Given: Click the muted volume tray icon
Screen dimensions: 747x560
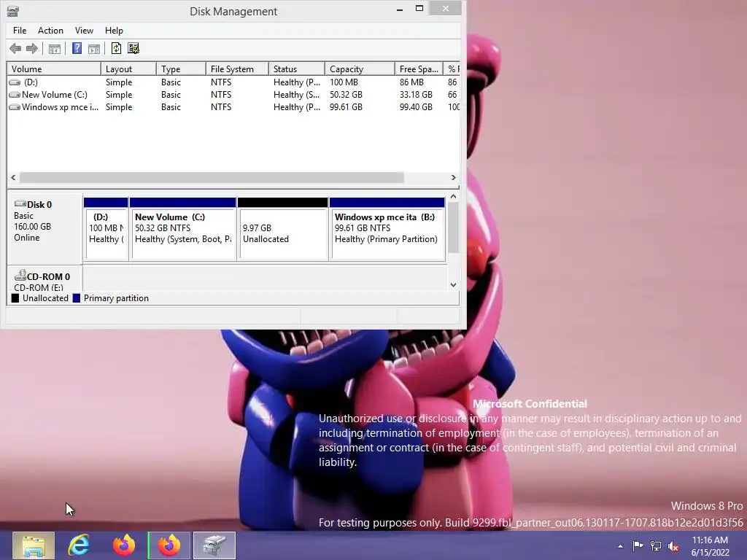Looking at the screenshot, I should (x=673, y=546).
